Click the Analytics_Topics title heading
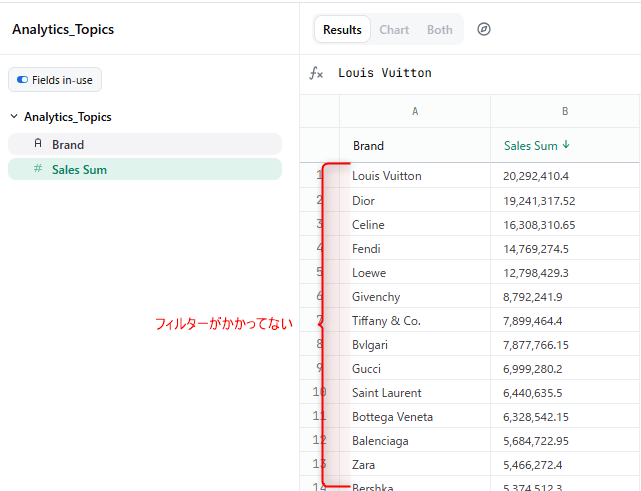641x491 pixels. [63, 29]
